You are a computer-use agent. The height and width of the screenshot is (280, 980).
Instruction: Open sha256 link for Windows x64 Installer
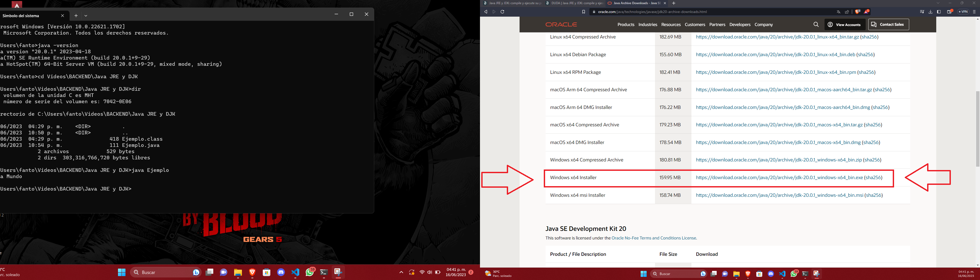click(x=873, y=177)
